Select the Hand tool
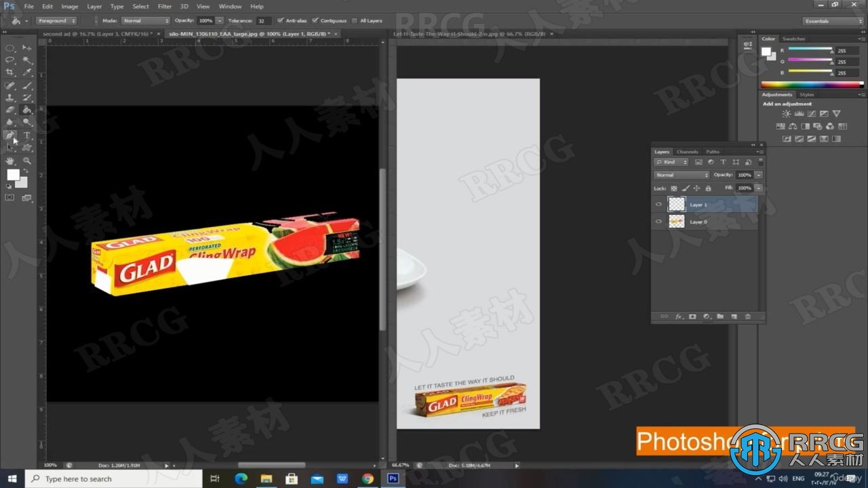This screenshot has height=488, width=868. coord(10,161)
